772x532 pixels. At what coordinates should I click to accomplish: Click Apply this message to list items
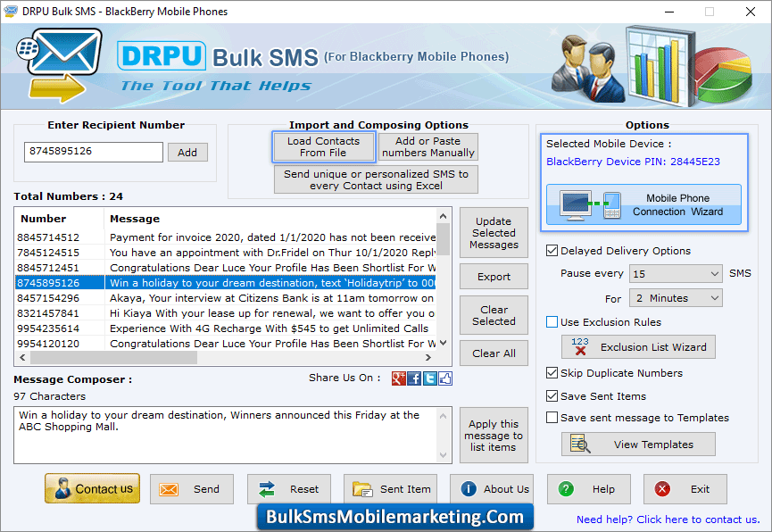click(494, 436)
